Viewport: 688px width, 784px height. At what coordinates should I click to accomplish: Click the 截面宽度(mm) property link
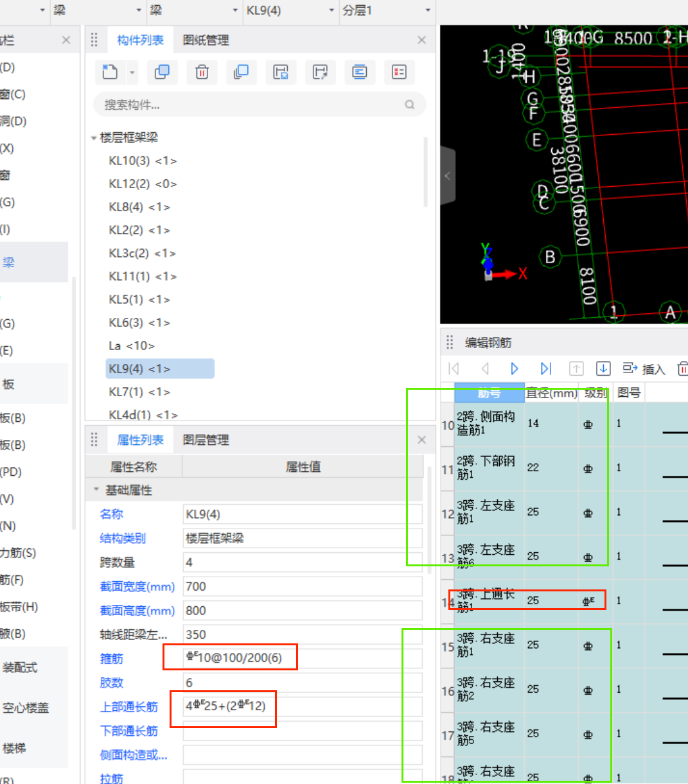pos(137,586)
